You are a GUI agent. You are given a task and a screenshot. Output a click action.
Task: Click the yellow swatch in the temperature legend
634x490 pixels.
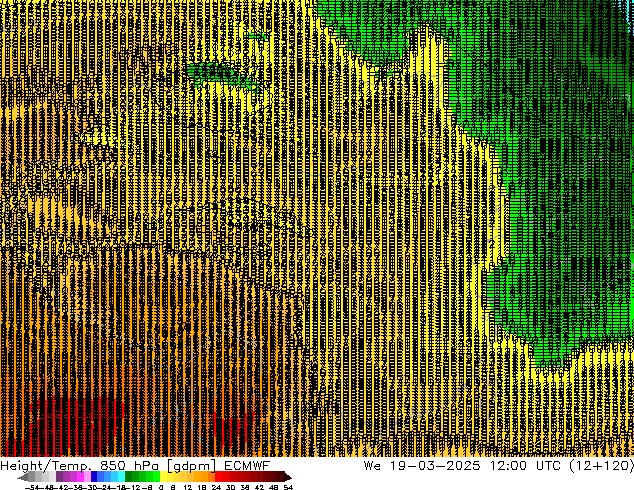[x=163, y=477]
